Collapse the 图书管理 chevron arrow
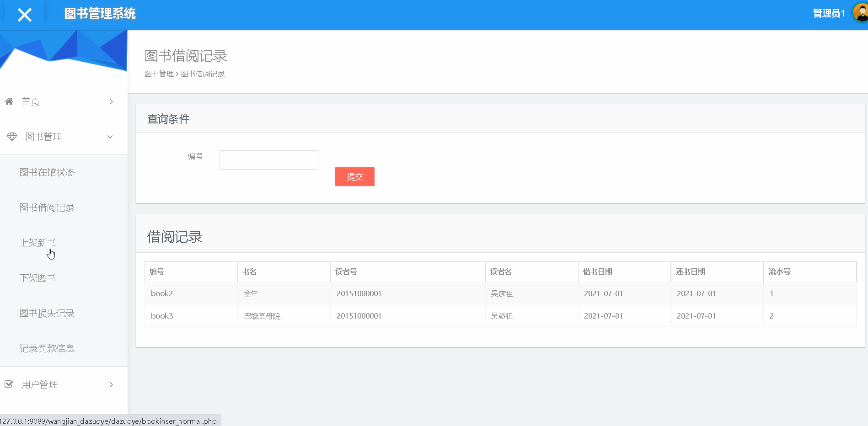 point(110,137)
